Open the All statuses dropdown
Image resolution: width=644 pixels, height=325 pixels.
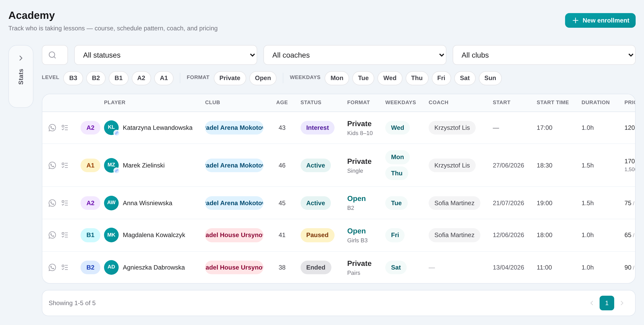(x=166, y=55)
